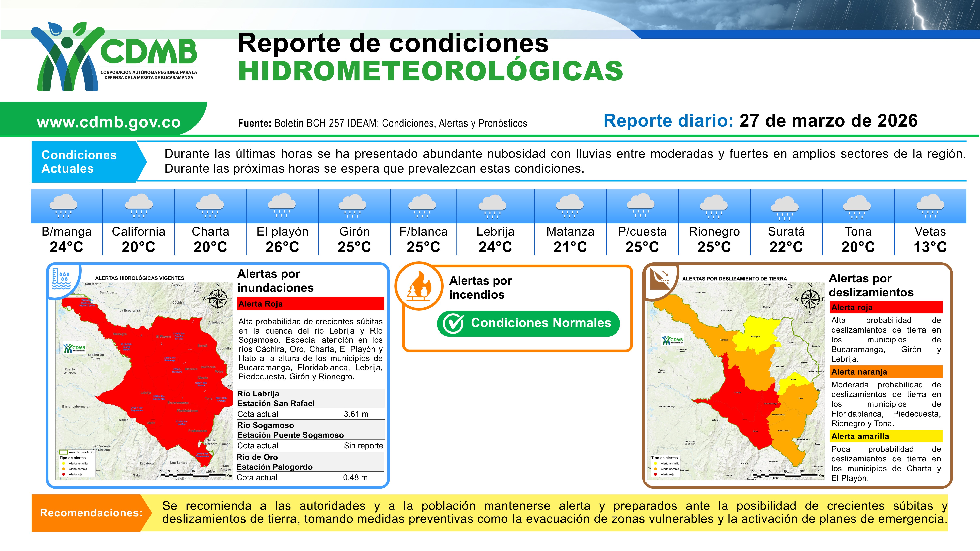Click the checkmark in Condiciones Normales badge
The height and width of the screenshot is (551, 980).
454,323
